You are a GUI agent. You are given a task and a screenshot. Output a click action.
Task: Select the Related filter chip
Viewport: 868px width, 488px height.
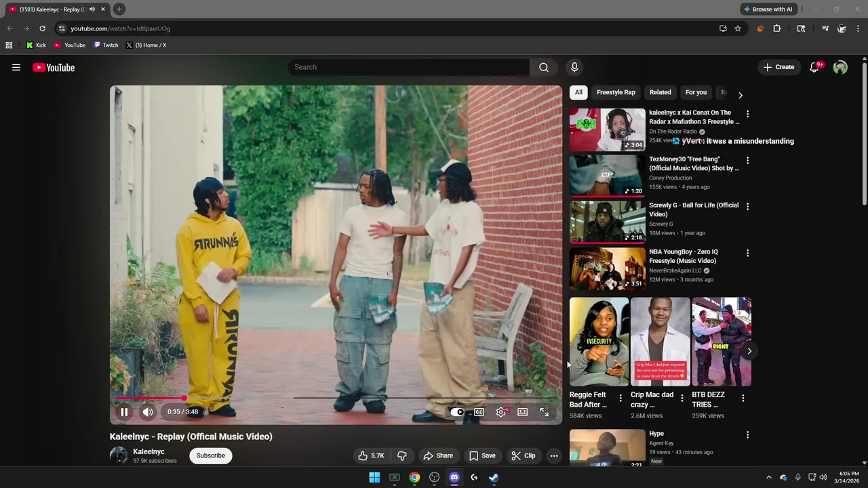tap(660, 92)
